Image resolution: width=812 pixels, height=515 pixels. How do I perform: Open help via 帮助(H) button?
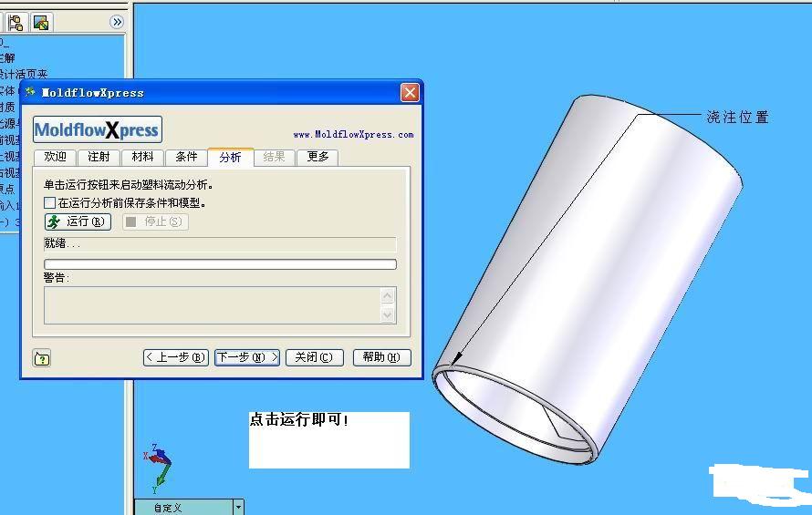381,357
